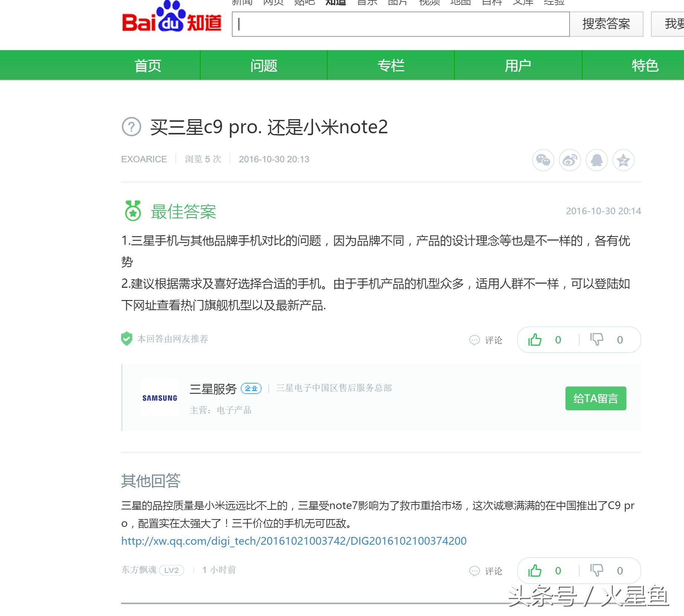Screen dimensions: 684x616
Task: Click the question timestamp 2016-10-30 20:13
Action: (x=274, y=159)
